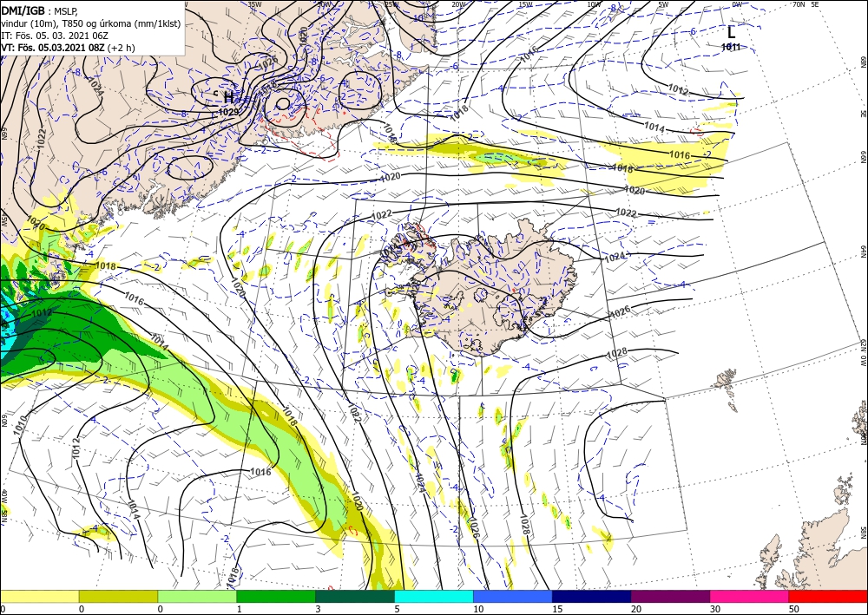Click the '1010' isobar label
The image size is (868, 615).
[21, 426]
